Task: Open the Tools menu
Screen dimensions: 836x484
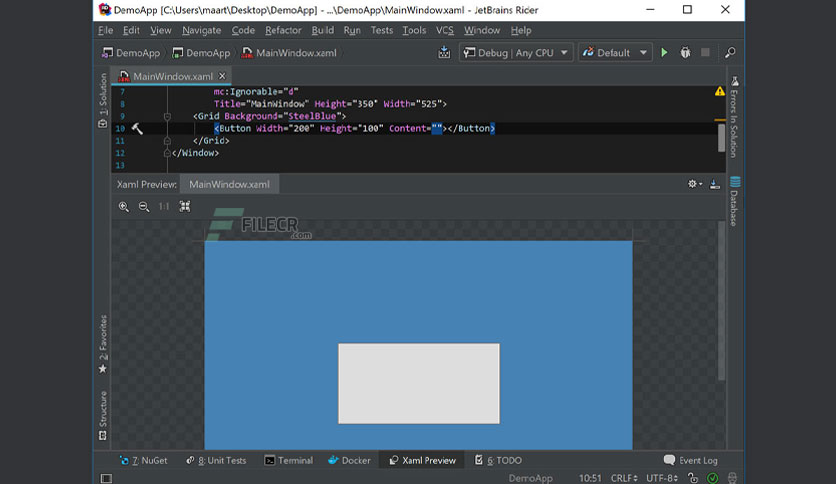Action: click(414, 30)
